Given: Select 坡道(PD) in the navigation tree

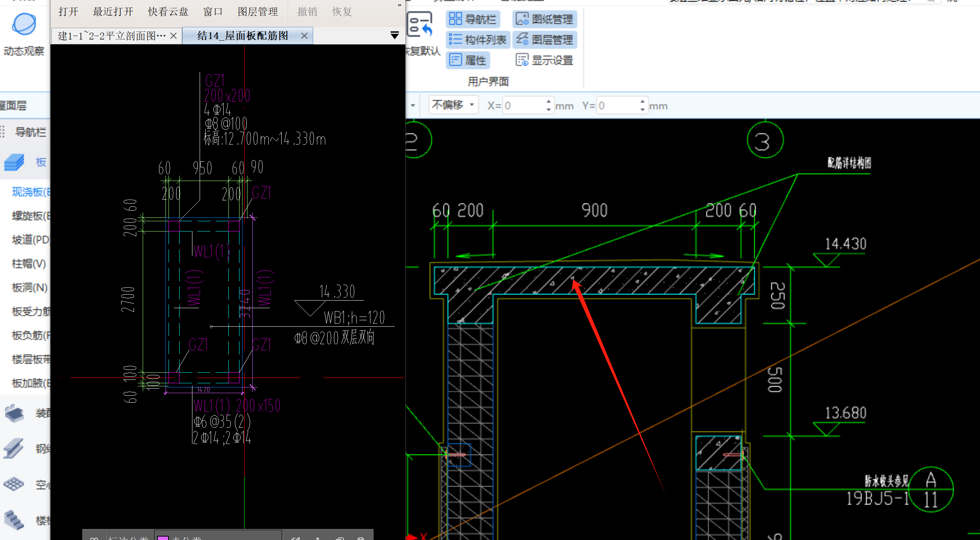Looking at the screenshot, I should click(30, 240).
